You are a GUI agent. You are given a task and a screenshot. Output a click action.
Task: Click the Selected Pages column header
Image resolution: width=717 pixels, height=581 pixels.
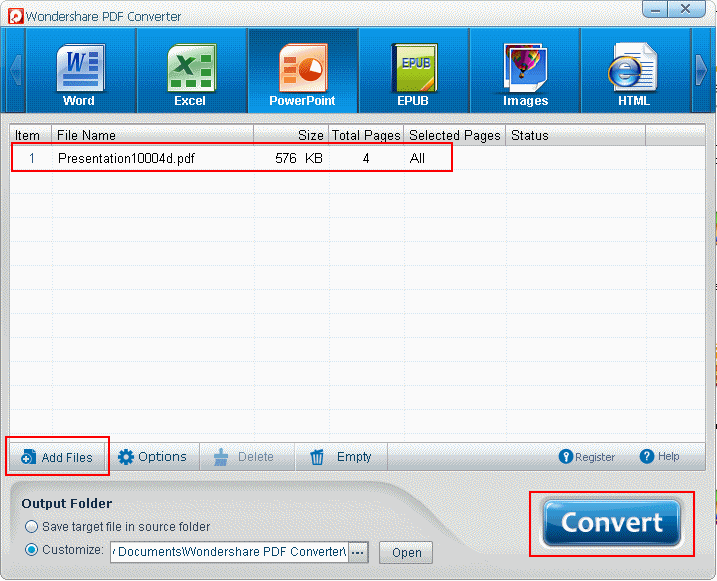(x=455, y=135)
